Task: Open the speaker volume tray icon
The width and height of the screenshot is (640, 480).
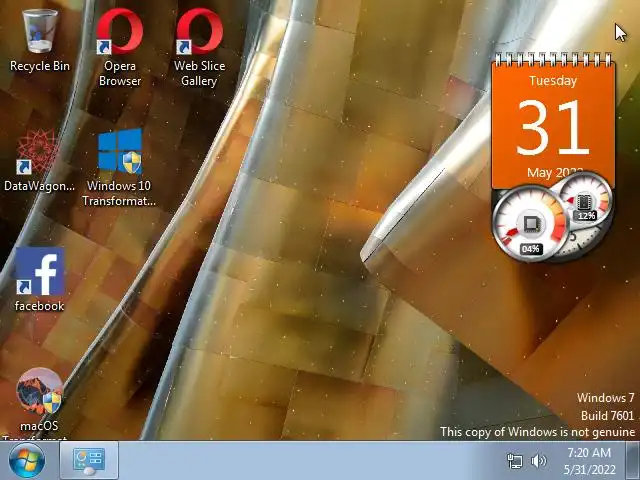Action: (538, 461)
